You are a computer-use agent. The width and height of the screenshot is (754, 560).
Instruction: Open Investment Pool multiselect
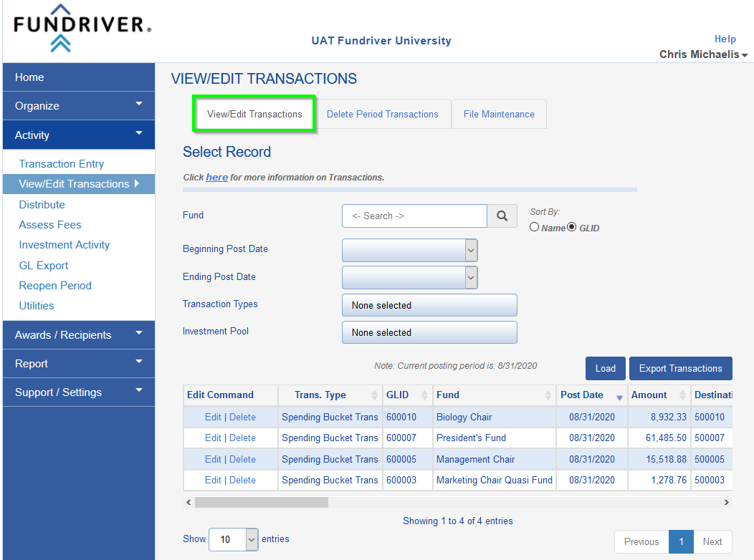(x=429, y=332)
